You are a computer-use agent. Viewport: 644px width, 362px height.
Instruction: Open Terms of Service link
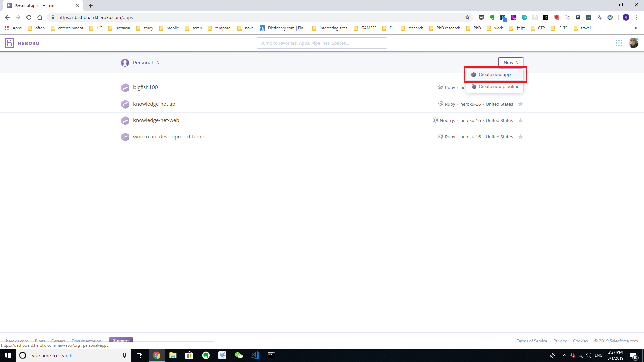532,341
